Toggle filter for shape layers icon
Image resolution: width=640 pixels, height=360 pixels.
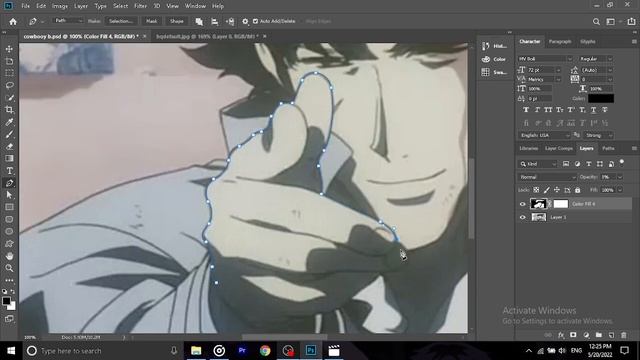pos(600,164)
